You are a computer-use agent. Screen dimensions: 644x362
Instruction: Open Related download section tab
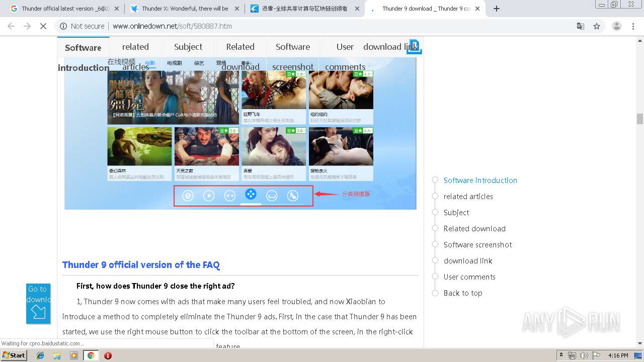(240, 56)
